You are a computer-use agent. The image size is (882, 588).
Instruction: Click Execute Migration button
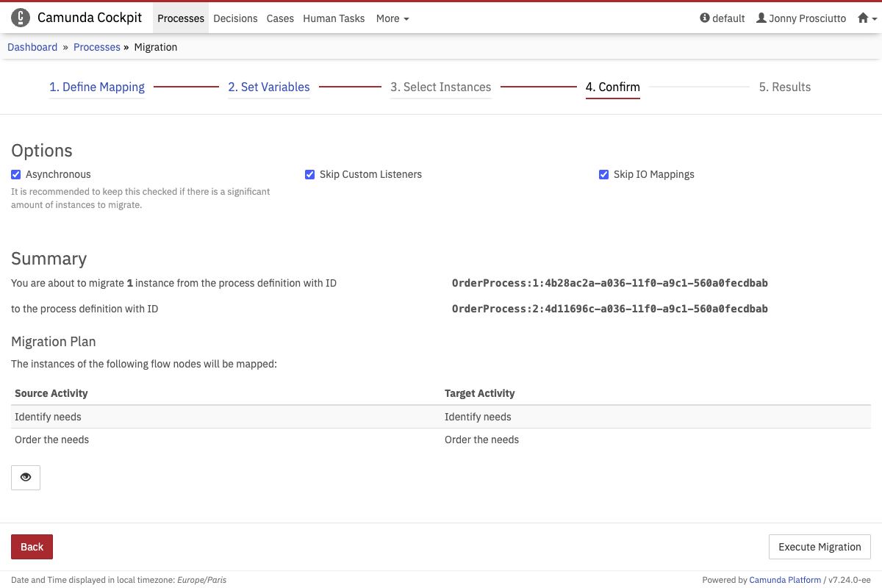[820, 547]
